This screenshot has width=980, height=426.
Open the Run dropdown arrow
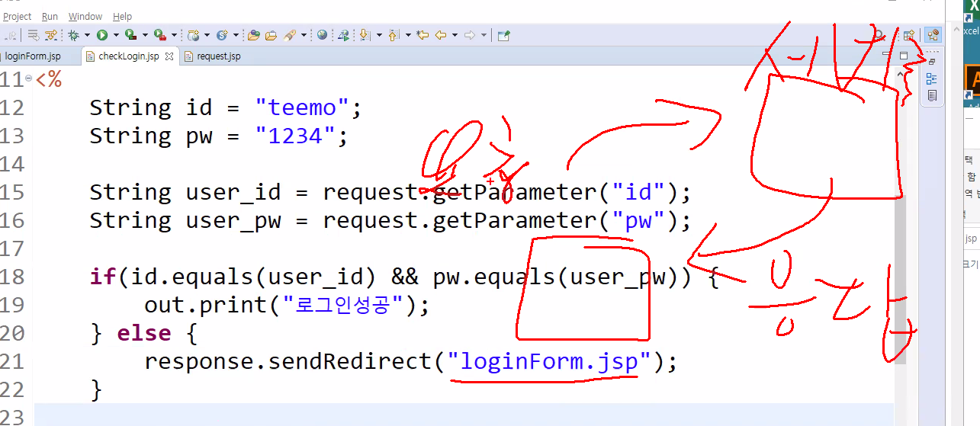(116, 35)
